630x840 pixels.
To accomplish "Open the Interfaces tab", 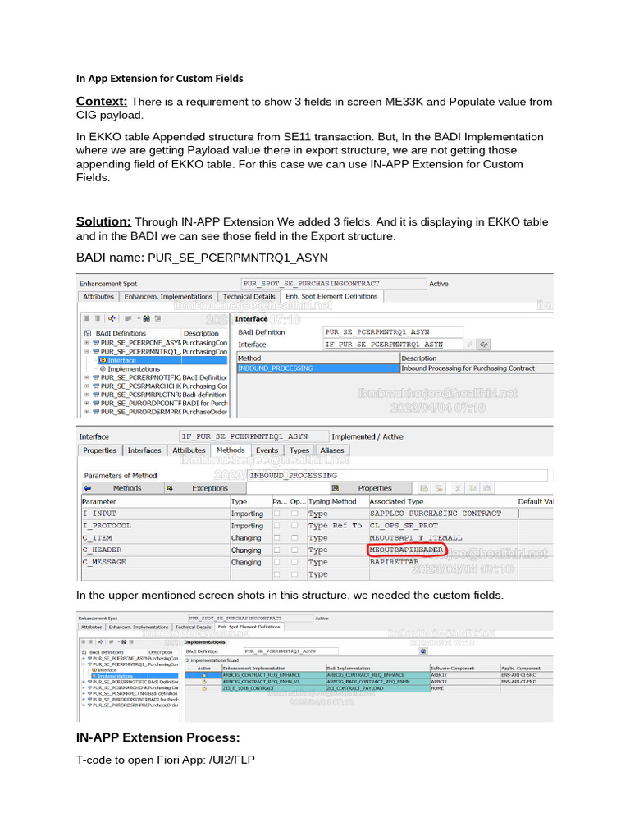I will 144,450.
